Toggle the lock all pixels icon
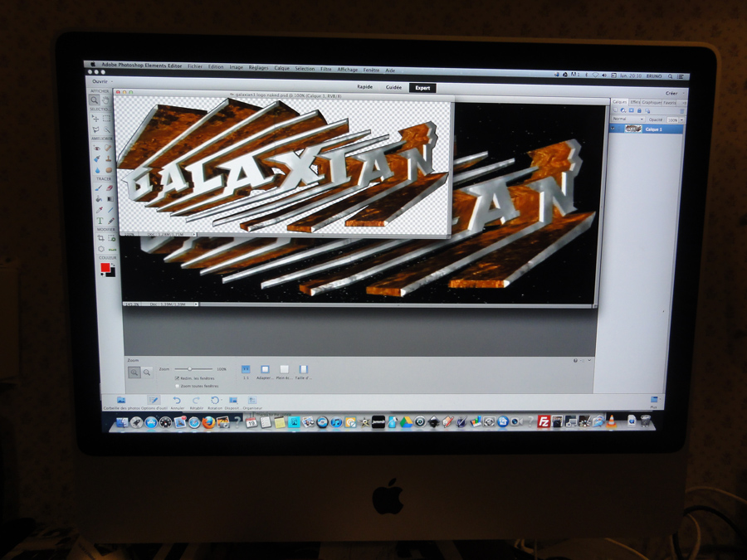This screenshot has height=560, width=747. click(x=639, y=110)
